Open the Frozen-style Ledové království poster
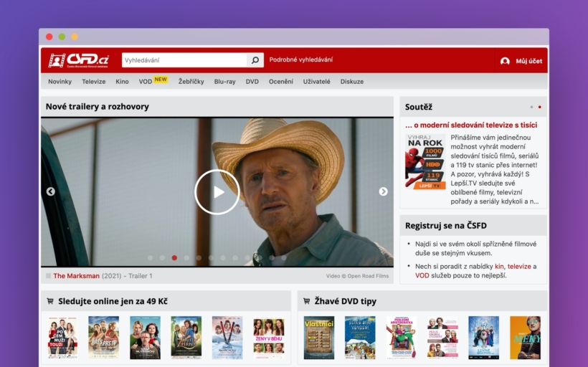This screenshot has width=588, height=367. (x=484, y=338)
